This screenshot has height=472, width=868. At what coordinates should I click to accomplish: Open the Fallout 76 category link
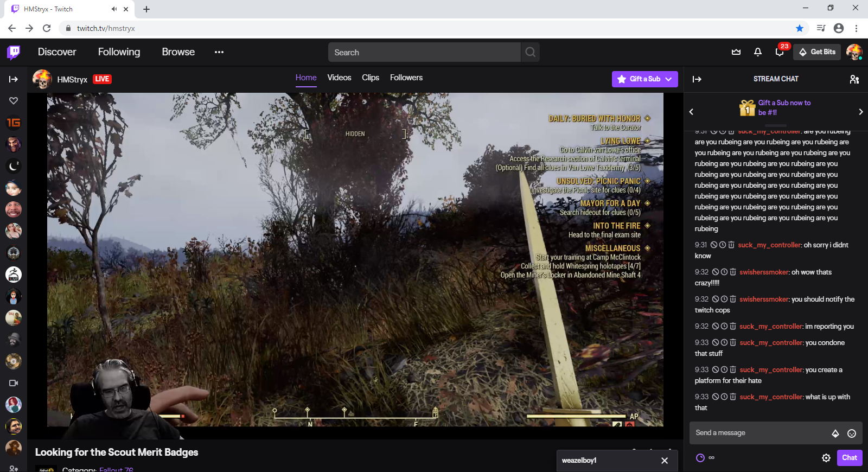click(x=116, y=469)
